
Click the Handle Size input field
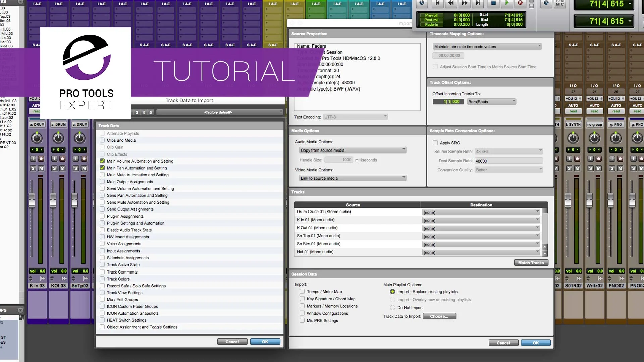point(338,160)
